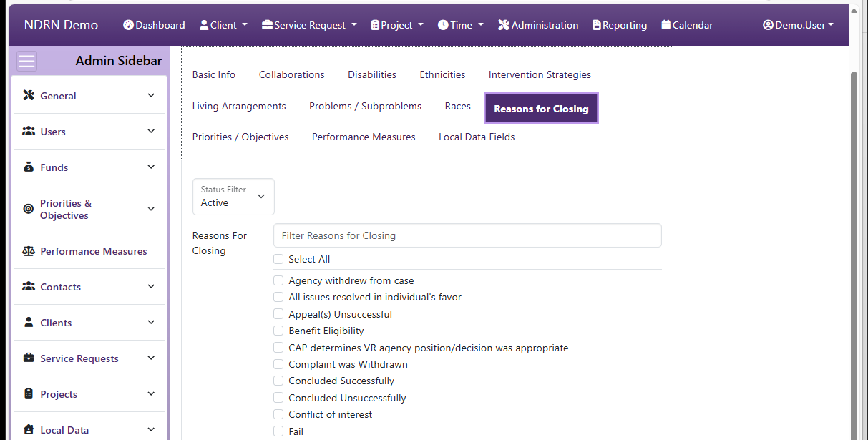
Task: Click the Service Requests briefcase sidebar icon
Action: [x=29, y=358]
